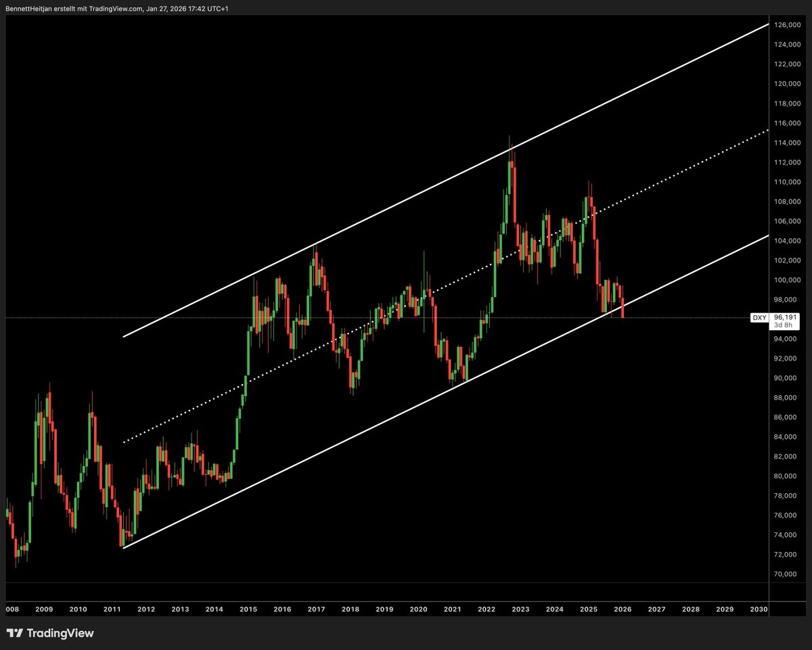Click the 2015 year on time axis
The width and height of the screenshot is (812, 650).
pyautogui.click(x=248, y=609)
